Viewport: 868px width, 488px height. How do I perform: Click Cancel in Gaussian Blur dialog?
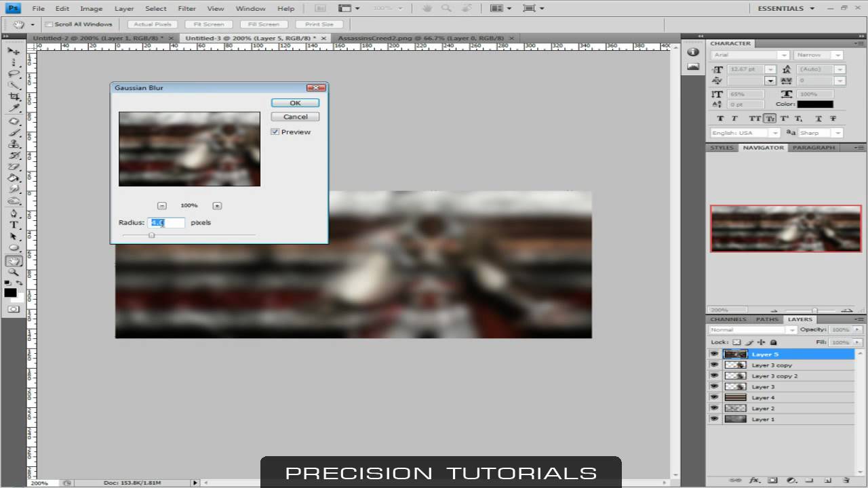click(x=295, y=117)
